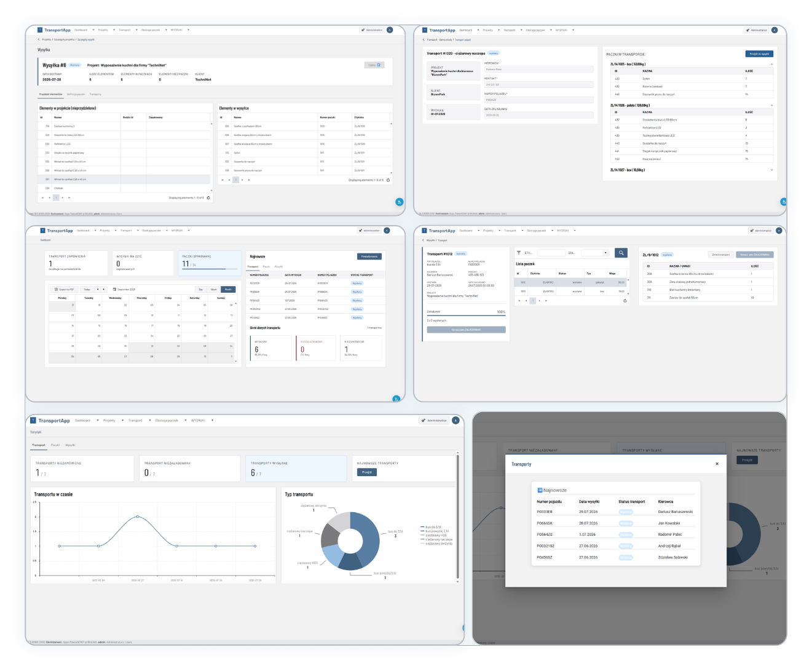Click back arrow beside Wysyłki / Transport breadcrumb

[424, 240]
